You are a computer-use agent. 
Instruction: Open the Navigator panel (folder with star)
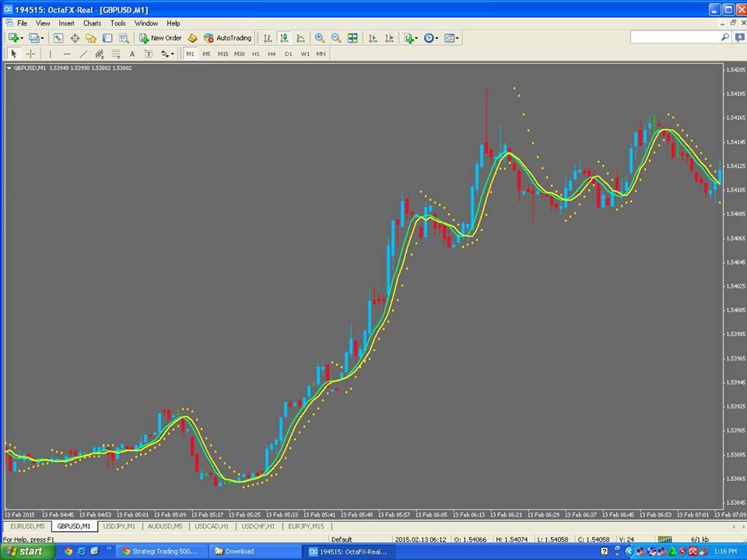[x=91, y=38]
